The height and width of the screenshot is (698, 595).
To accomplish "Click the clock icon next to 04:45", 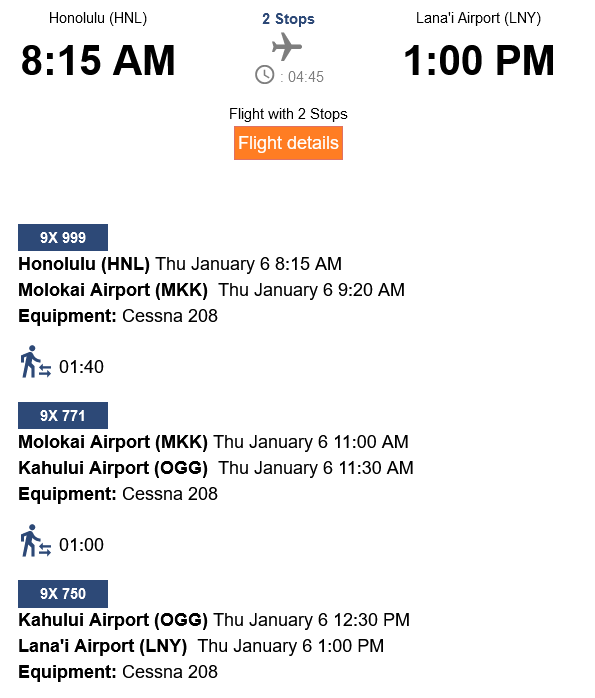I will tap(264, 74).
